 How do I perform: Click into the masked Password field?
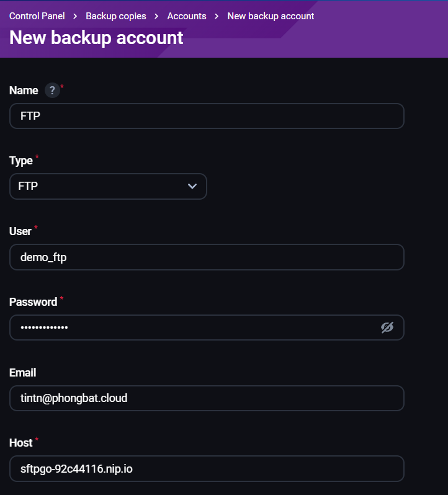pos(192,328)
